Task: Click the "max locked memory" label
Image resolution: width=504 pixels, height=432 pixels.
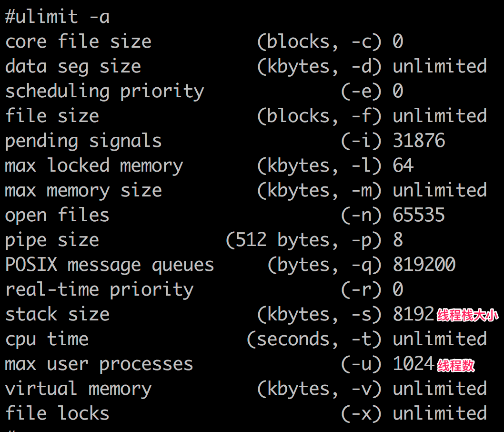Action: [94, 166]
